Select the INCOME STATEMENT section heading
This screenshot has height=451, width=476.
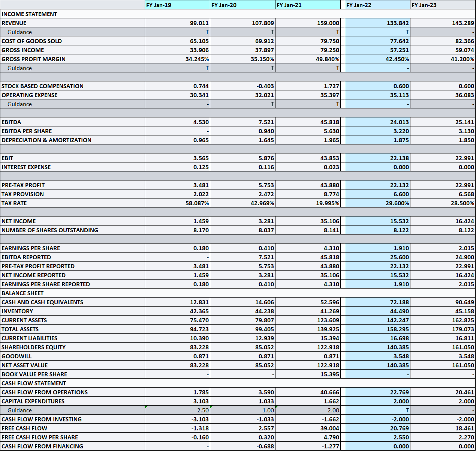[29, 14]
